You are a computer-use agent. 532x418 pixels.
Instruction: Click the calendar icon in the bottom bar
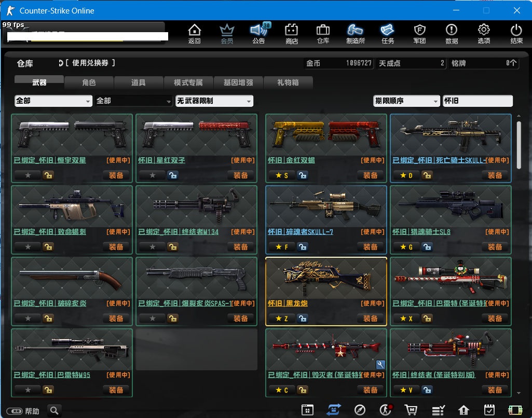[307, 410]
